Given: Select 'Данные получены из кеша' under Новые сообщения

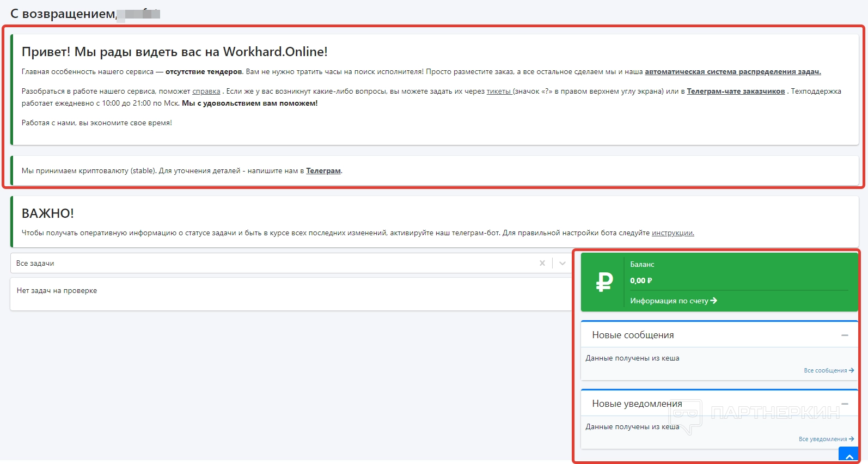Looking at the screenshot, I should tap(632, 358).
